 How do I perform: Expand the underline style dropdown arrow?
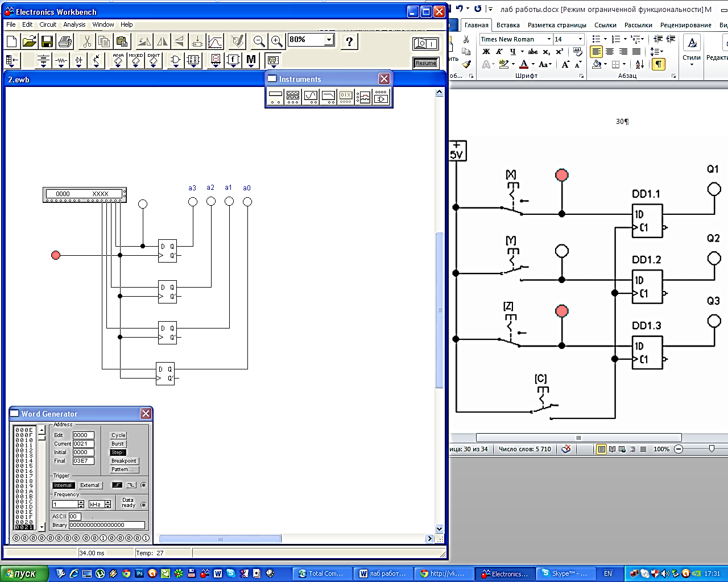(522, 52)
